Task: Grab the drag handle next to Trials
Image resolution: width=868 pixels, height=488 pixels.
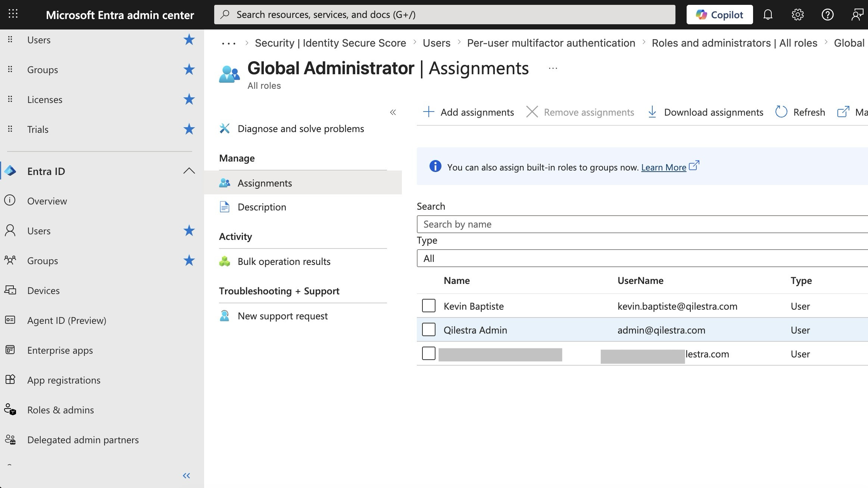Action: (x=10, y=129)
